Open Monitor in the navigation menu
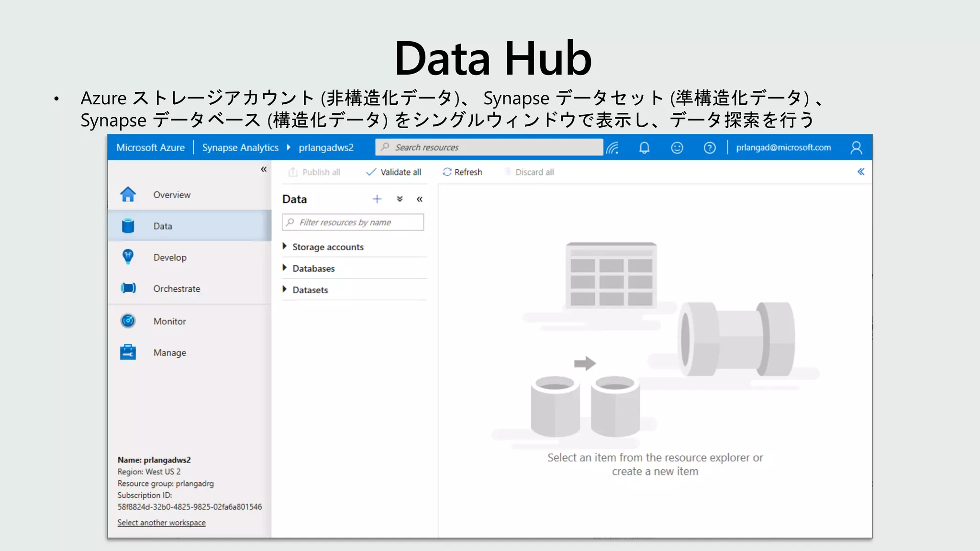Viewport: 980px width, 551px height. point(169,321)
